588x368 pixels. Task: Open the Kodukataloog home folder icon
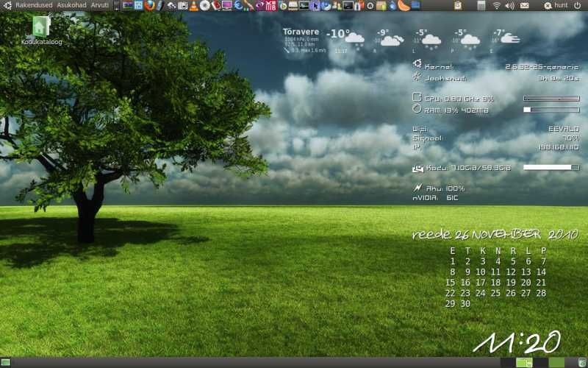(41, 31)
